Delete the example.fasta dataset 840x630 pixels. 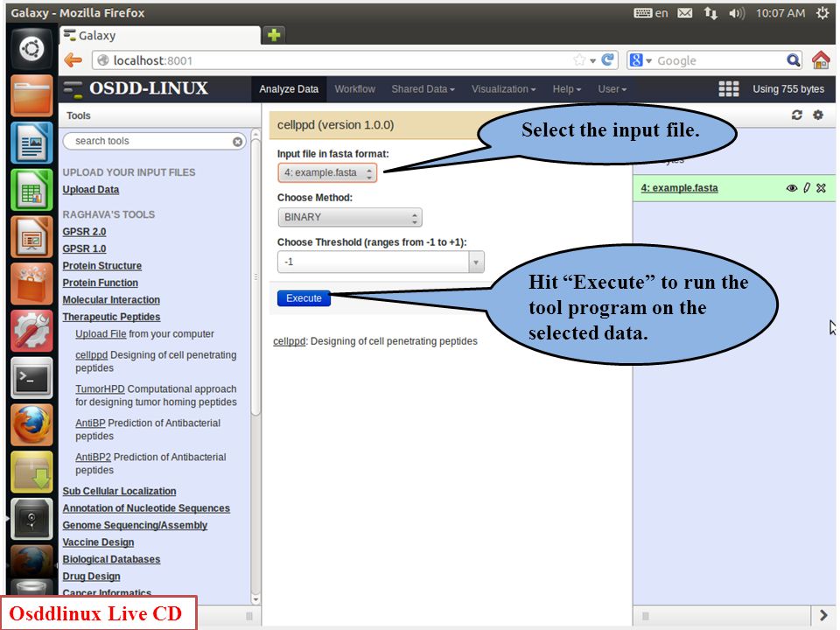822,188
